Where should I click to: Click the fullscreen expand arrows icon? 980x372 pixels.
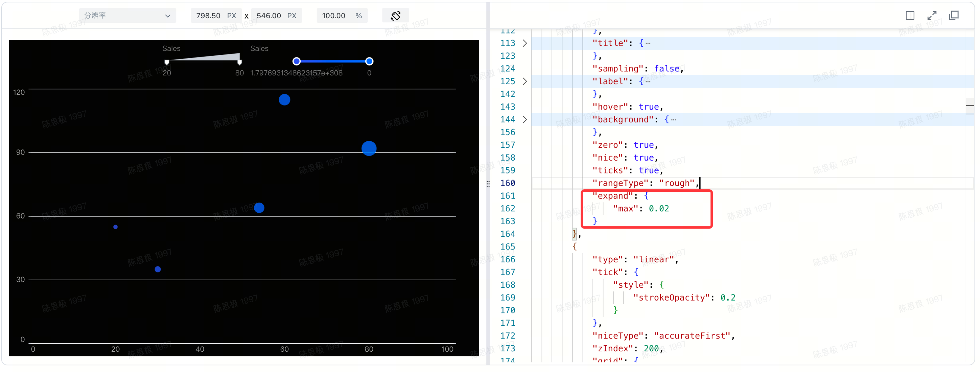(932, 15)
